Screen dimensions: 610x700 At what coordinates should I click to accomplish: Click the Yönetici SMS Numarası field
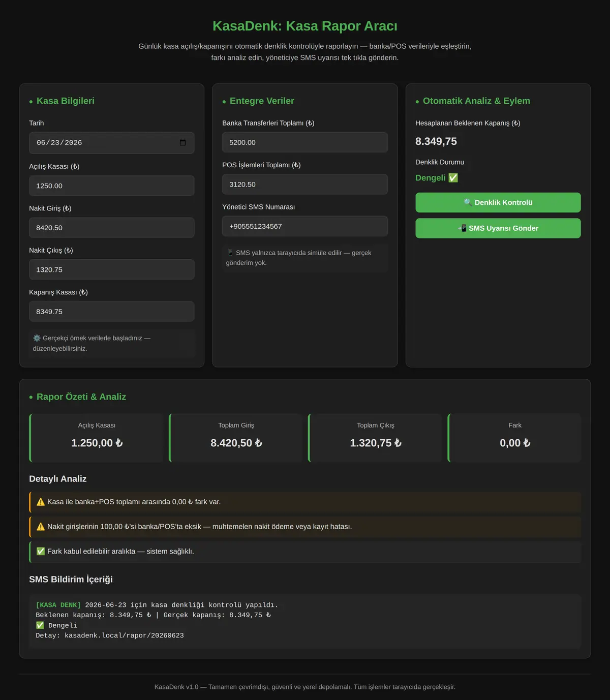point(305,226)
